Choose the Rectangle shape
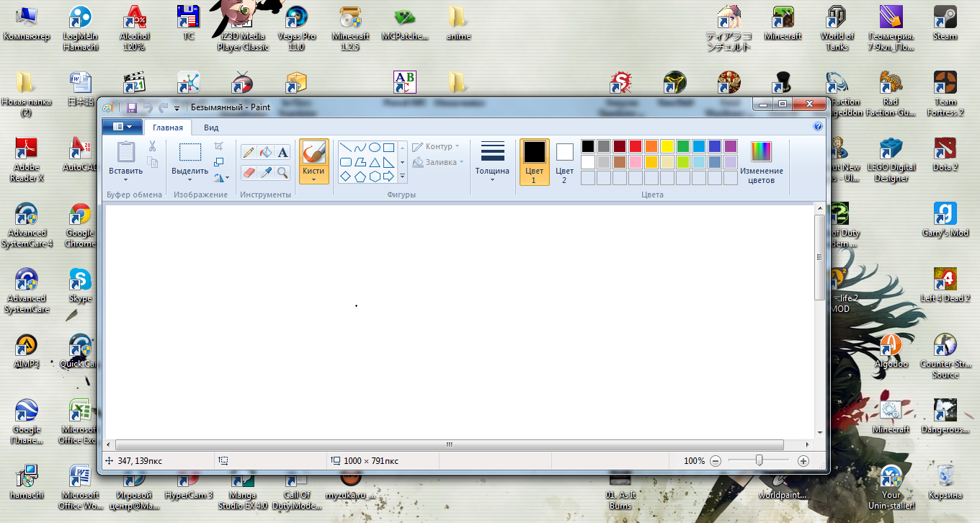Viewport: 980px width, 523px height. (388, 148)
